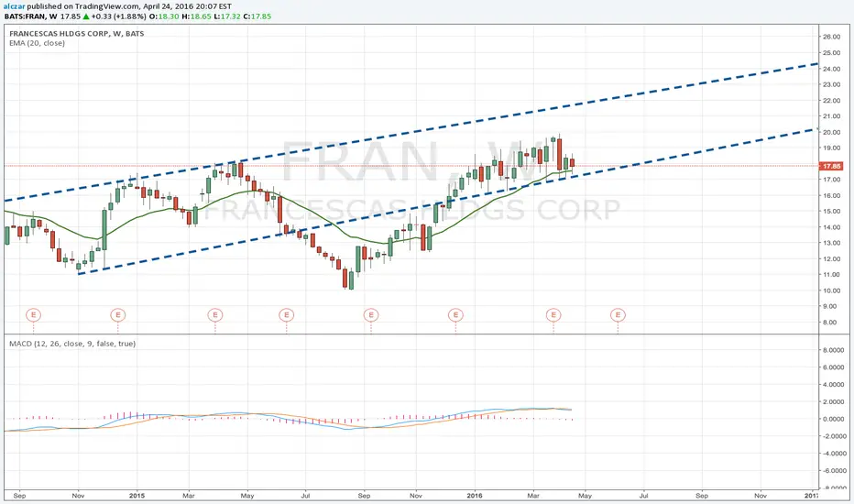
Task: Click the H:18.65 high value
Action: point(195,16)
